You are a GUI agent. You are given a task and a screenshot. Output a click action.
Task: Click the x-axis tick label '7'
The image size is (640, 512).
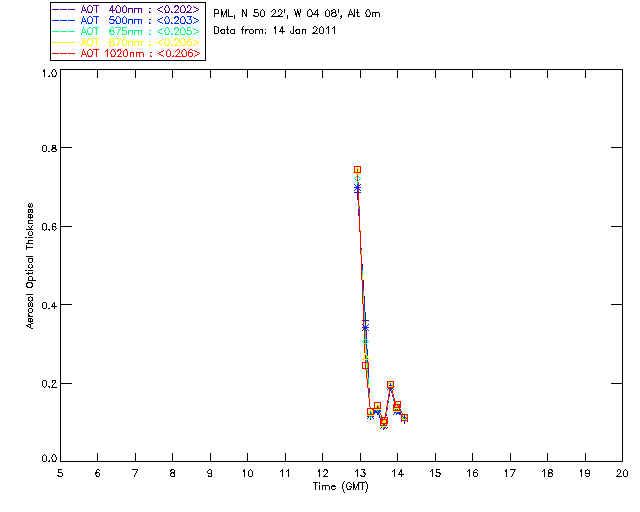tap(135, 473)
